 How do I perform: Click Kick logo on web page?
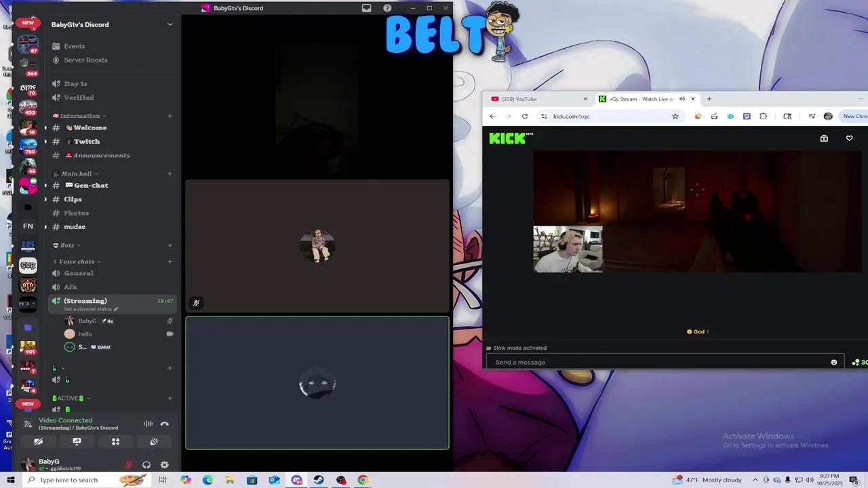click(511, 138)
